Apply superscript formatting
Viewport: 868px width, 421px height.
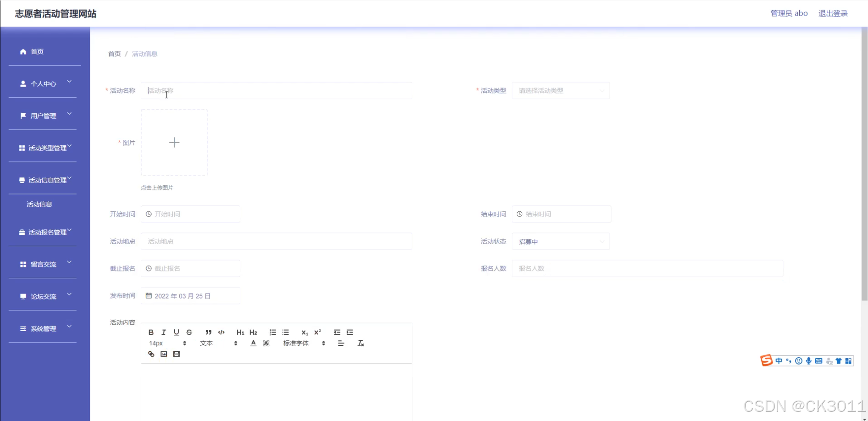click(x=317, y=332)
